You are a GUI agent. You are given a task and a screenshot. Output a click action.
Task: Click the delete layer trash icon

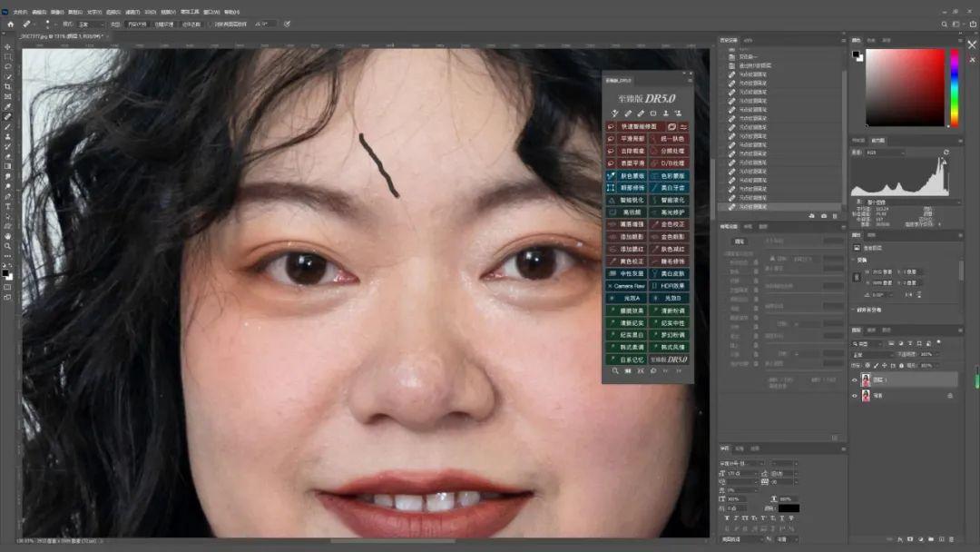(952, 538)
